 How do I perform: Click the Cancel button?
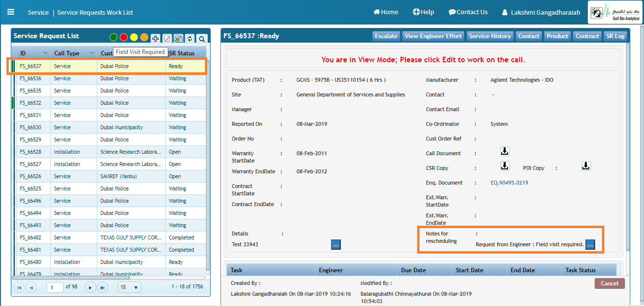click(609, 283)
